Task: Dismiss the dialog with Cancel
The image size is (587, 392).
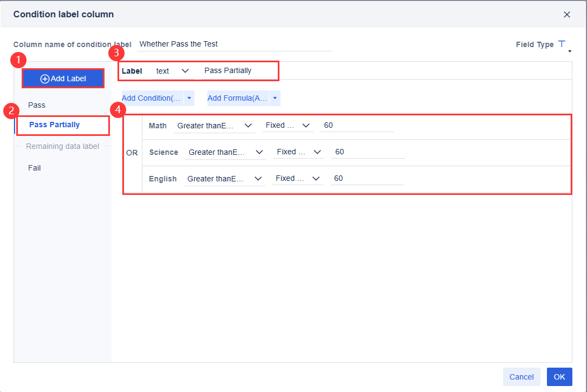Action: click(521, 377)
